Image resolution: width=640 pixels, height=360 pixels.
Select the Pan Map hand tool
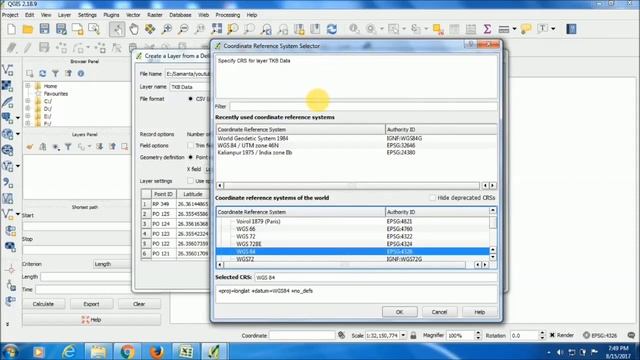(x=133, y=29)
